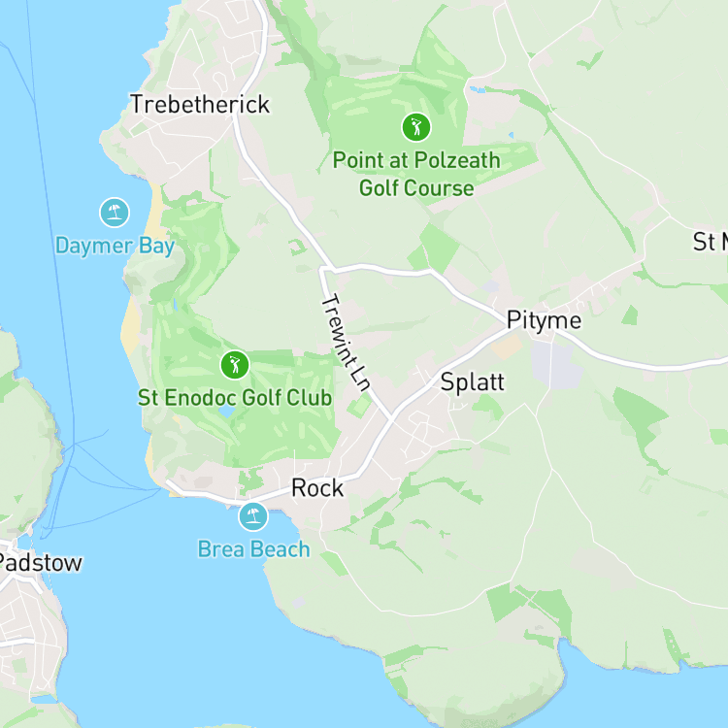Select the Daymer Bay beach icon

pyautogui.click(x=115, y=213)
